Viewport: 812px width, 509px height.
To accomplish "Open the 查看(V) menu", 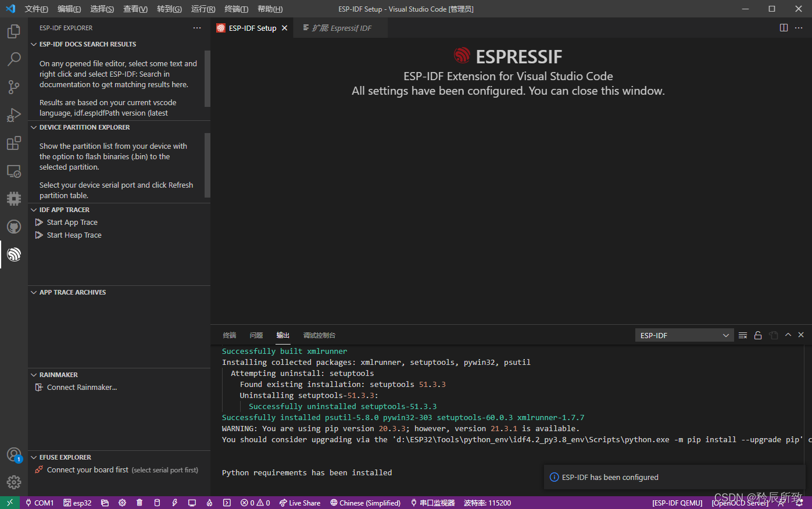I will point(135,9).
